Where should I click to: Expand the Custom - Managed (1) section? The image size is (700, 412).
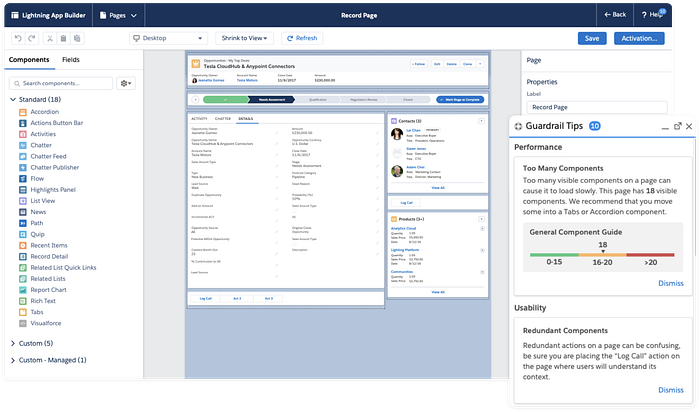pyautogui.click(x=12, y=360)
